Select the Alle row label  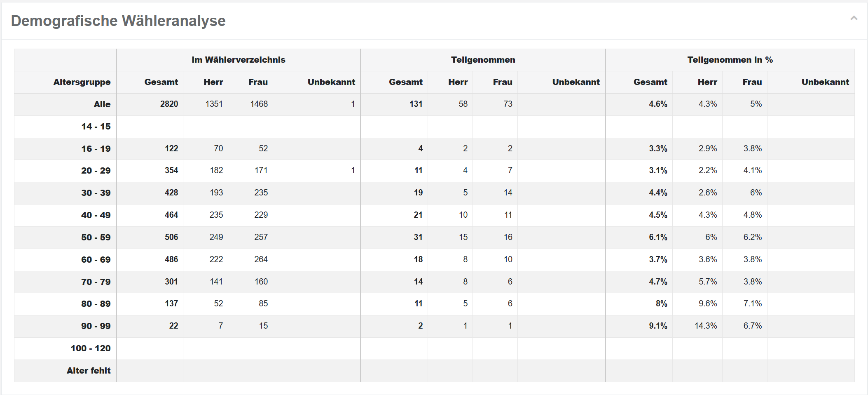(x=102, y=104)
